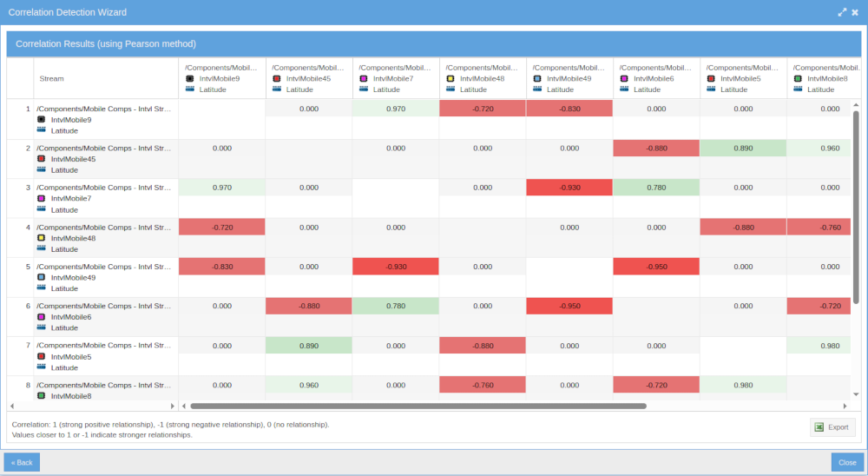Click the Latitude icon under IntvlMobile7 column header
868x476 pixels.
coord(364,89)
